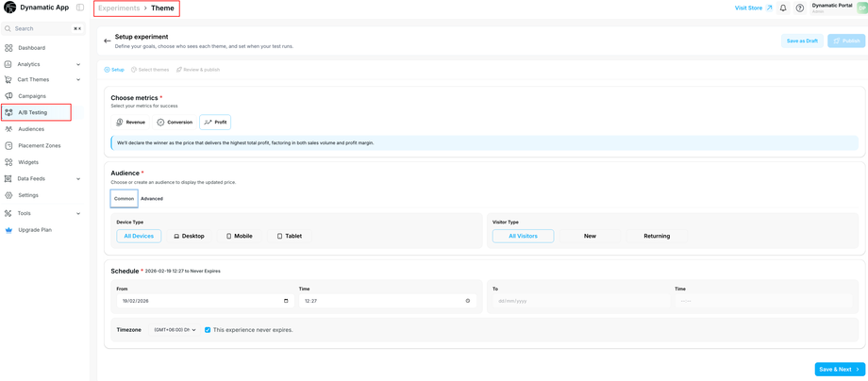Screen dimensions: 868x381
Task: Open the help question mark icon
Action: click(800, 8)
